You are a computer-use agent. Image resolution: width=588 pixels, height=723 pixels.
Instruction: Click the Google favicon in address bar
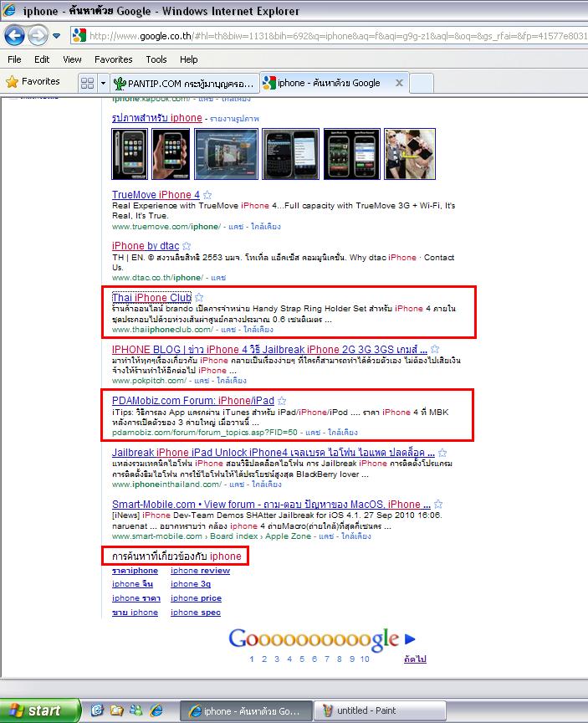(x=79, y=35)
